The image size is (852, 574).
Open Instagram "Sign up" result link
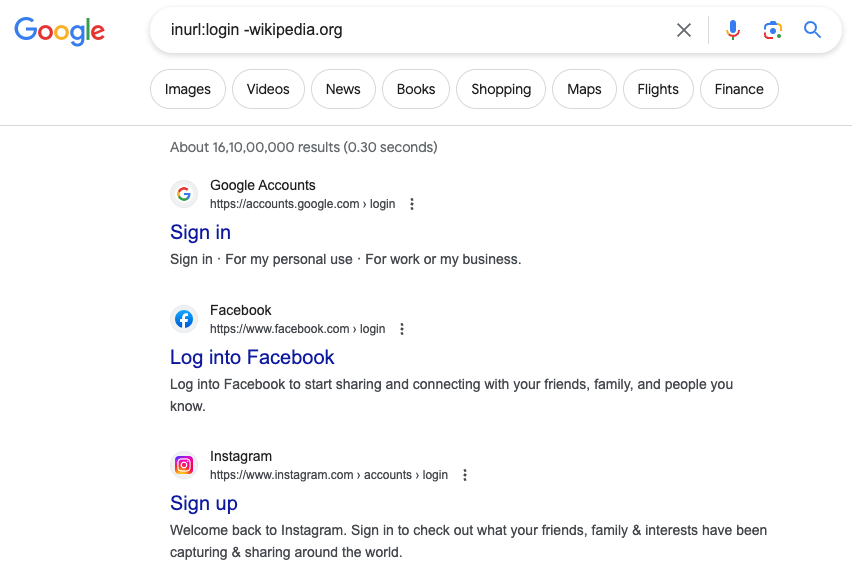tap(204, 503)
